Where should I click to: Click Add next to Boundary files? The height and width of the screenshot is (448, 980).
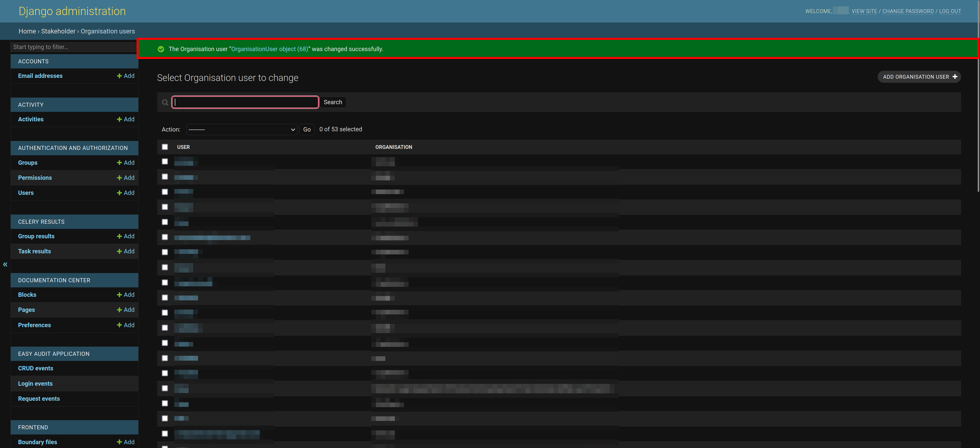(125, 442)
